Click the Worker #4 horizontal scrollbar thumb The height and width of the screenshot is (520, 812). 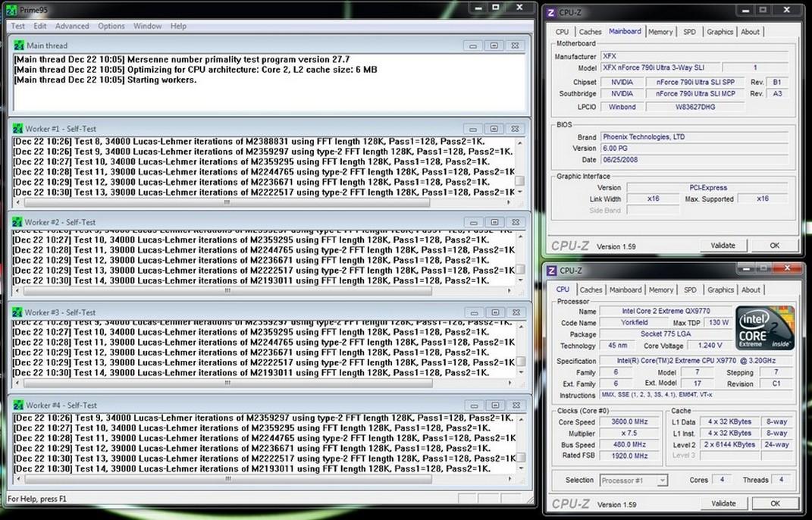click(228, 479)
